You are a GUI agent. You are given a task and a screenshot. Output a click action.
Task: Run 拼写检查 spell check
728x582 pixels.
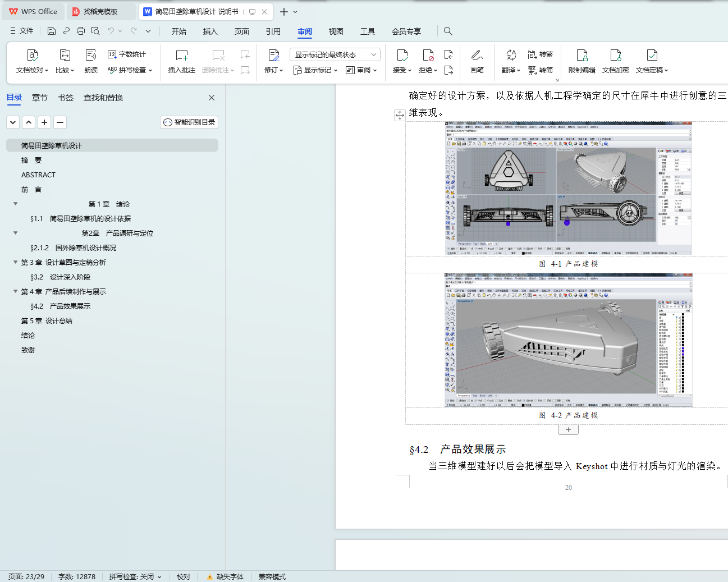pos(130,70)
